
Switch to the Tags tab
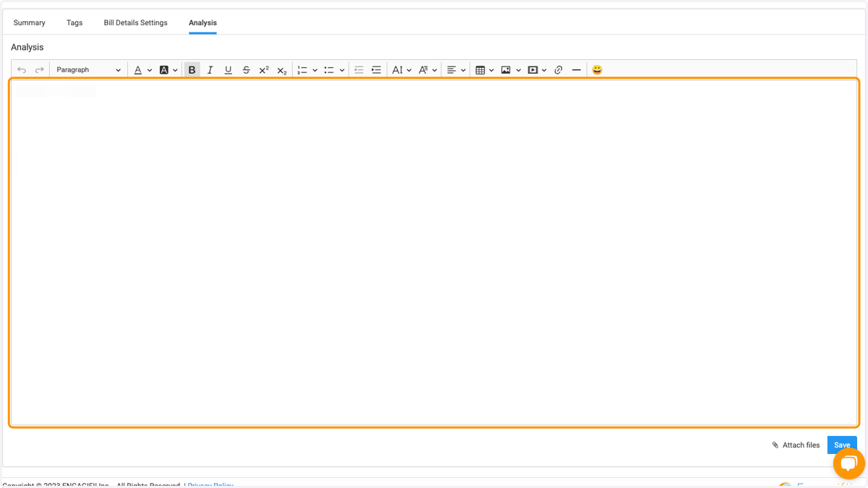75,22
